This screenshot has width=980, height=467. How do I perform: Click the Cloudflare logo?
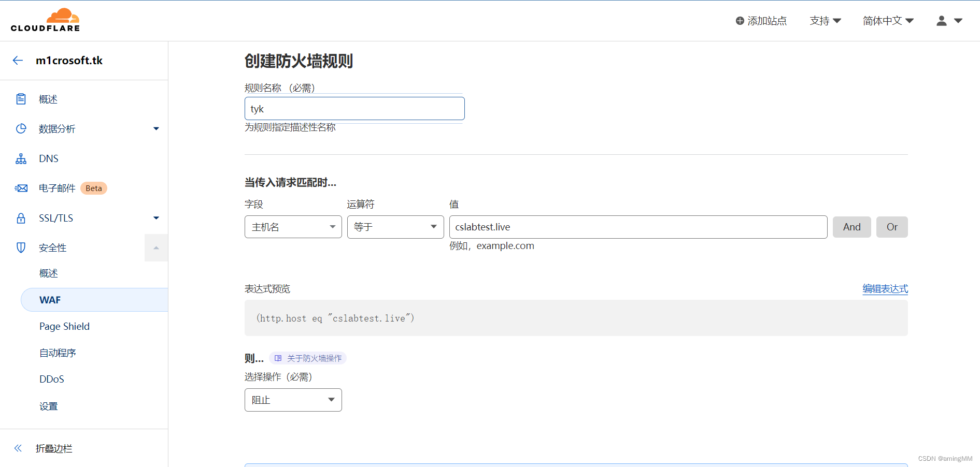pos(46,20)
